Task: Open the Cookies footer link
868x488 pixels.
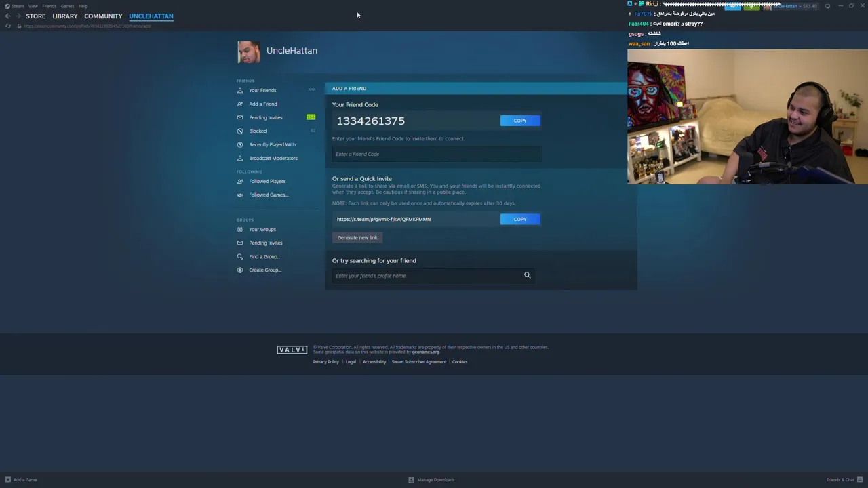Action: coord(460,361)
